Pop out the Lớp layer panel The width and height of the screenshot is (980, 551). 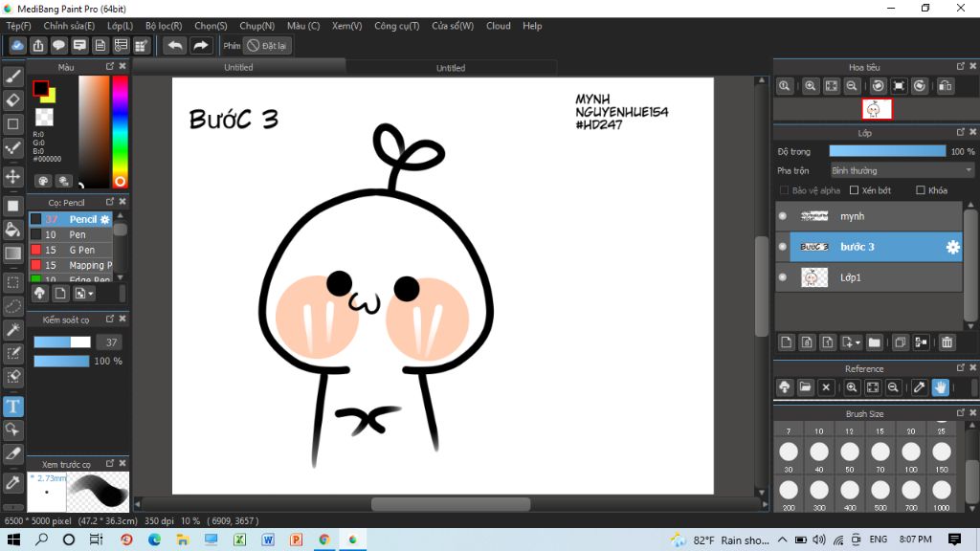pos(961,132)
